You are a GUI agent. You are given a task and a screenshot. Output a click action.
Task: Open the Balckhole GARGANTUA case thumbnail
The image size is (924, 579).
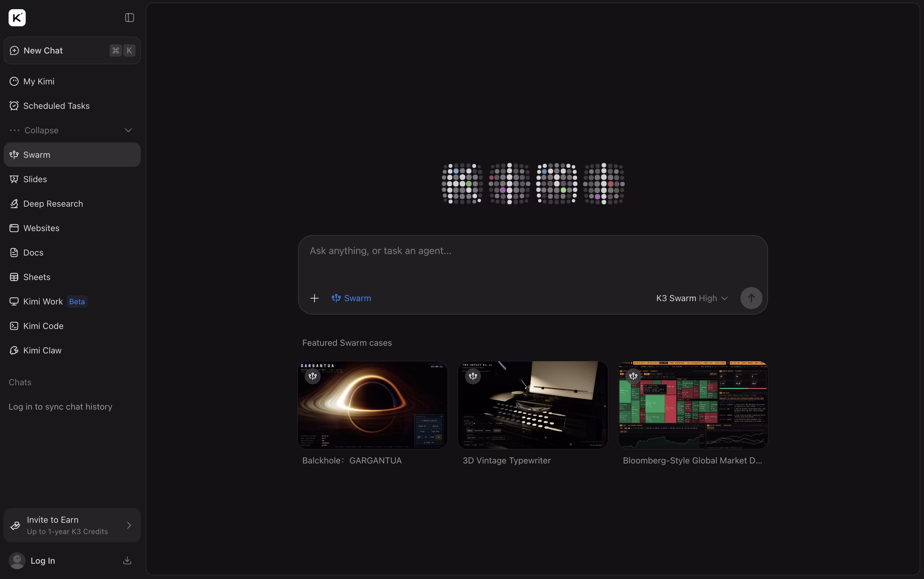pyautogui.click(x=373, y=405)
